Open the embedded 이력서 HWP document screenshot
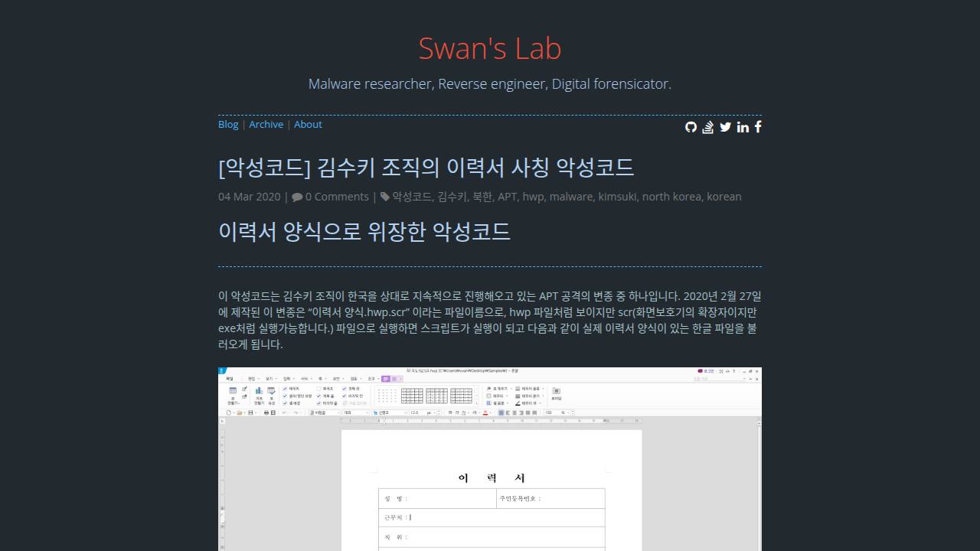Screen dimensions: 980x551 490,459
